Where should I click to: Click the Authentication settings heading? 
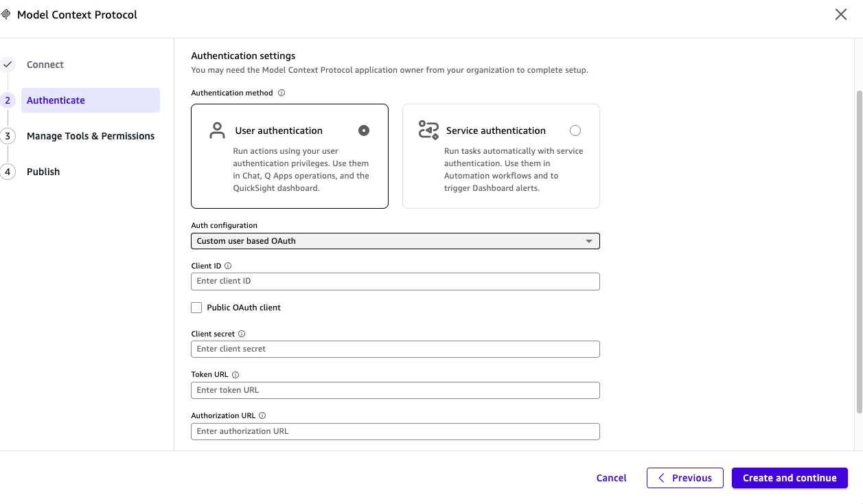pyautogui.click(x=243, y=56)
